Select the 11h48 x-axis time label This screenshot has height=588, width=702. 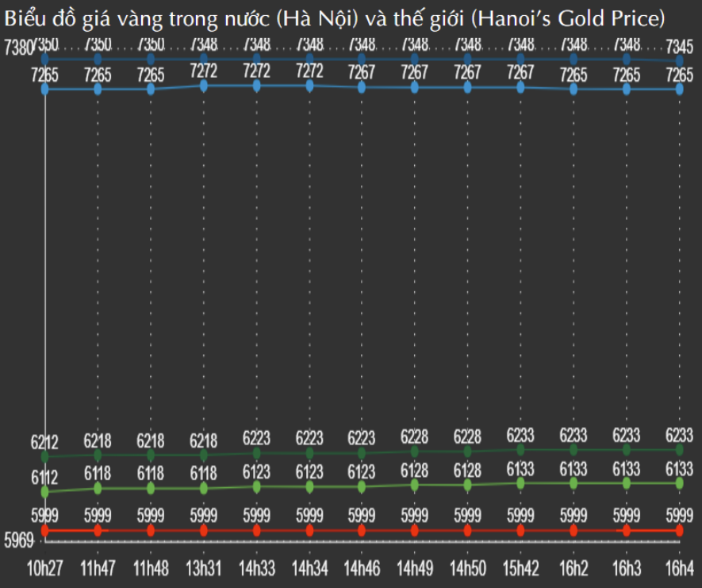tap(151, 568)
